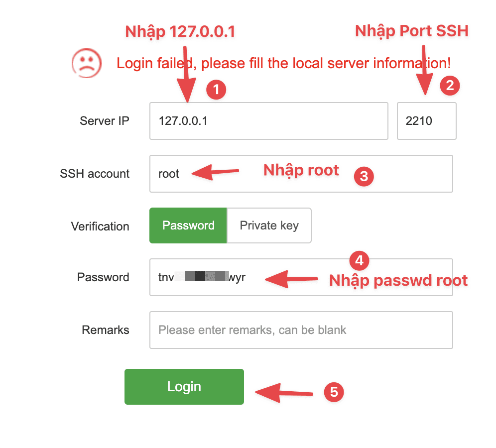This screenshot has height=448, width=496.
Task: Click the numbered badge 2 annotation
Action: pos(450,86)
